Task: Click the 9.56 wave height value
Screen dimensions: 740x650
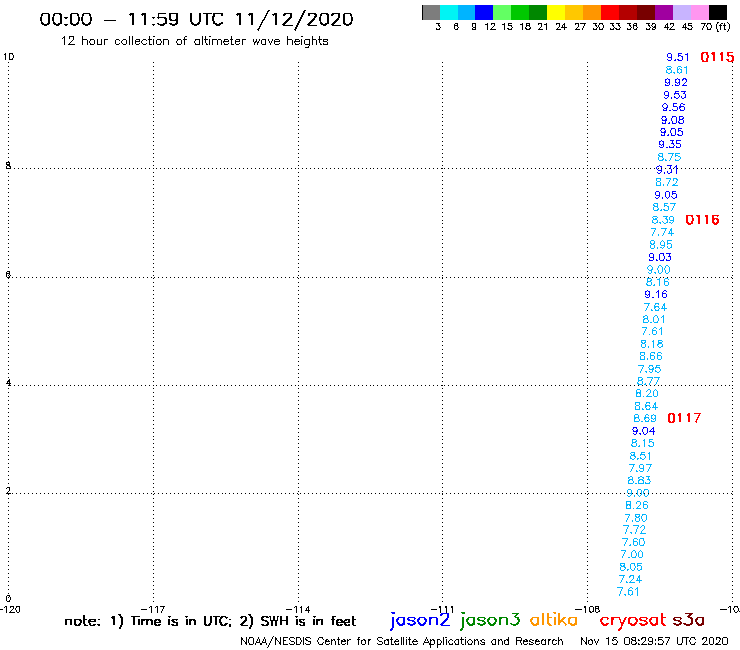Action: pyautogui.click(x=673, y=107)
